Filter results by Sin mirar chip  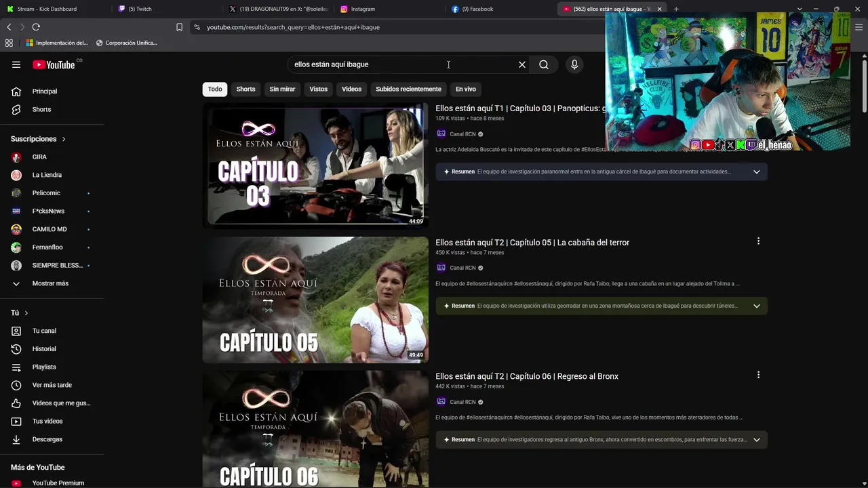point(282,89)
